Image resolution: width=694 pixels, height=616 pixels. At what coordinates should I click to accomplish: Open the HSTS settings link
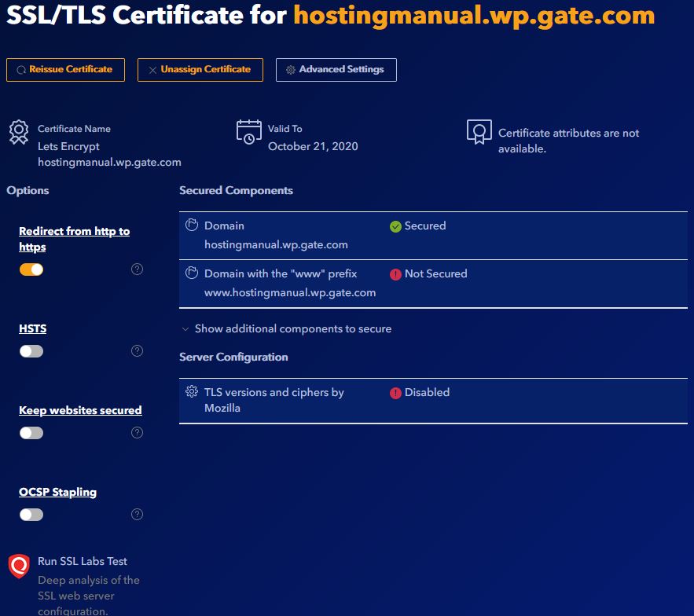[x=32, y=328]
